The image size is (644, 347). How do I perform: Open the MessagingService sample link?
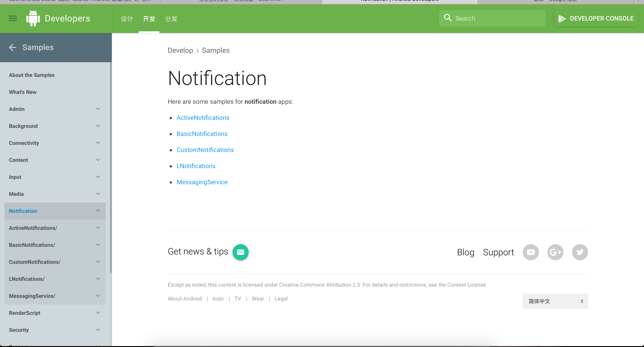click(202, 182)
